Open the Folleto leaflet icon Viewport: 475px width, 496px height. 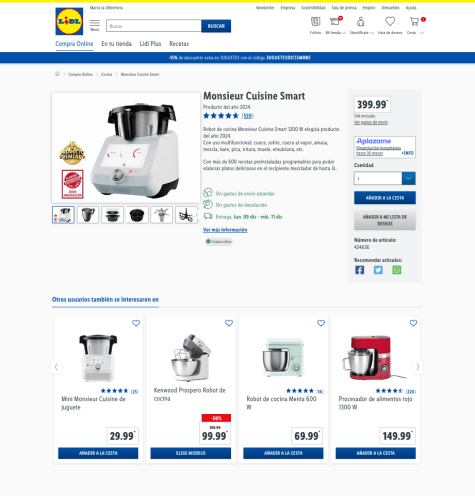click(x=315, y=22)
